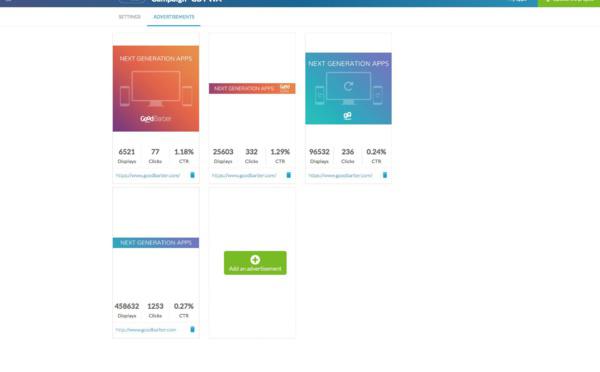Click the 1253 Clicks statistic
600x372 pixels.
[x=155, y=310]
